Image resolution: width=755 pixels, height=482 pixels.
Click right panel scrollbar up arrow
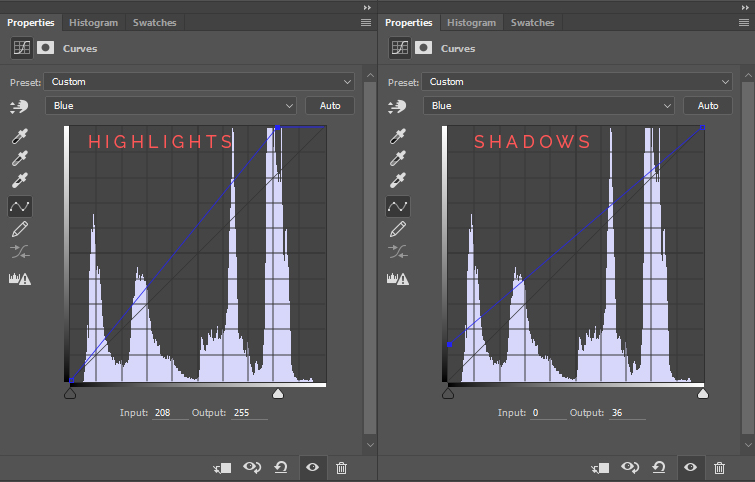(x=748, y=76)
